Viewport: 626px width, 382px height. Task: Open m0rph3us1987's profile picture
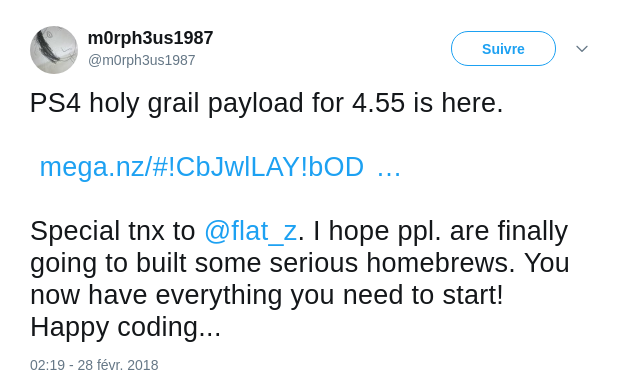(x=54, y=50)
